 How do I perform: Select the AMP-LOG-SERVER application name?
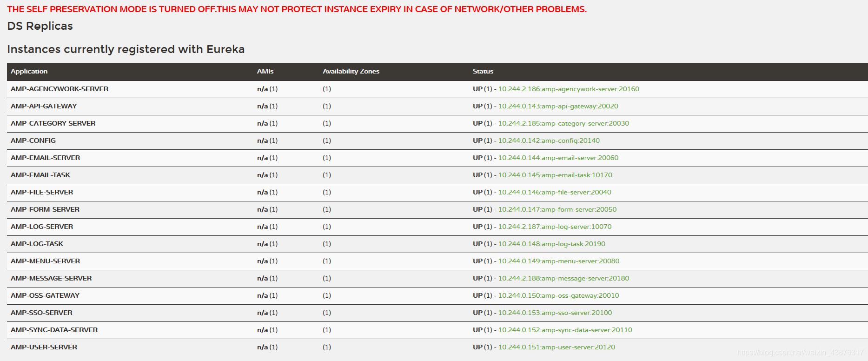(x=42, y=227)
